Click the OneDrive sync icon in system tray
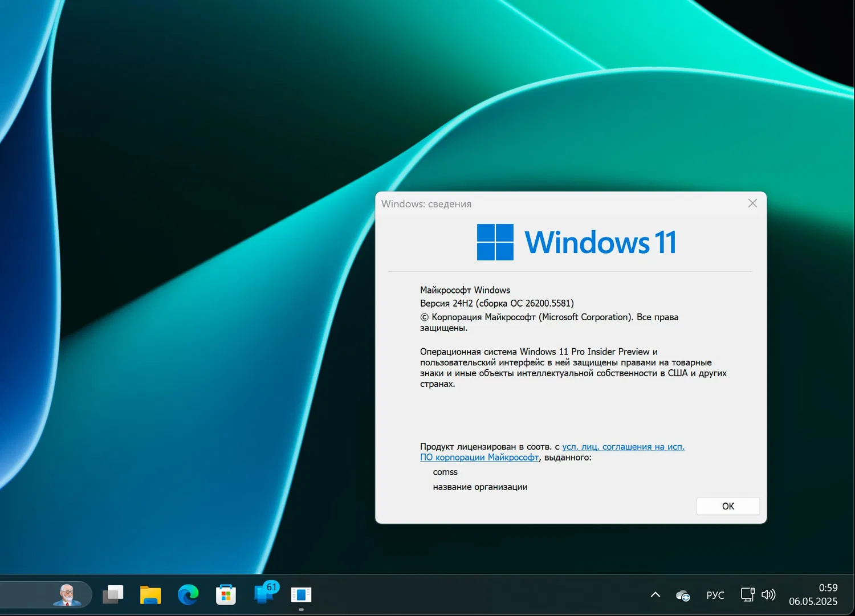The image size is (855, 616). 682,595
